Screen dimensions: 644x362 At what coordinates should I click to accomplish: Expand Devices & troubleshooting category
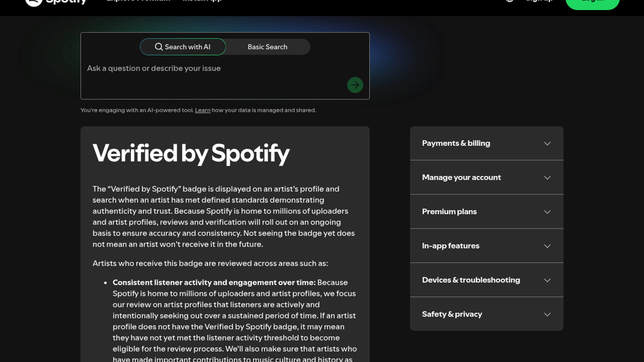(486, 280)
